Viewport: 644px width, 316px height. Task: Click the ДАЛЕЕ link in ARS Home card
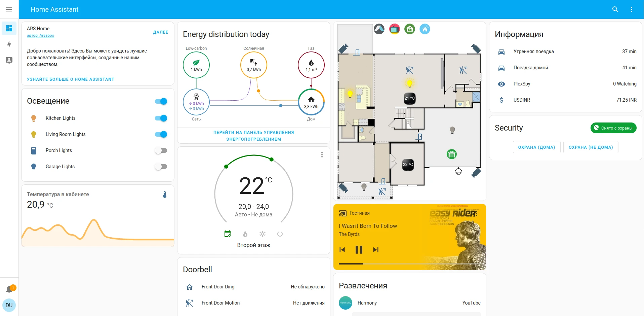pyautogui.click(x=160, y=32)
